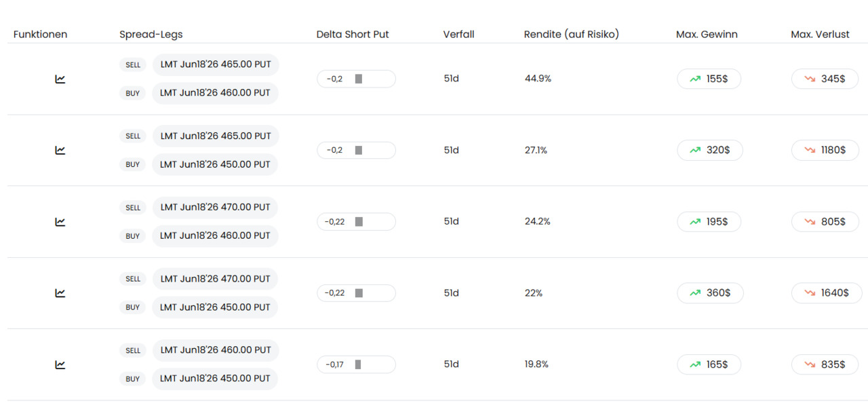Open chart icon for 470/450 put spread

pos(60,293)
